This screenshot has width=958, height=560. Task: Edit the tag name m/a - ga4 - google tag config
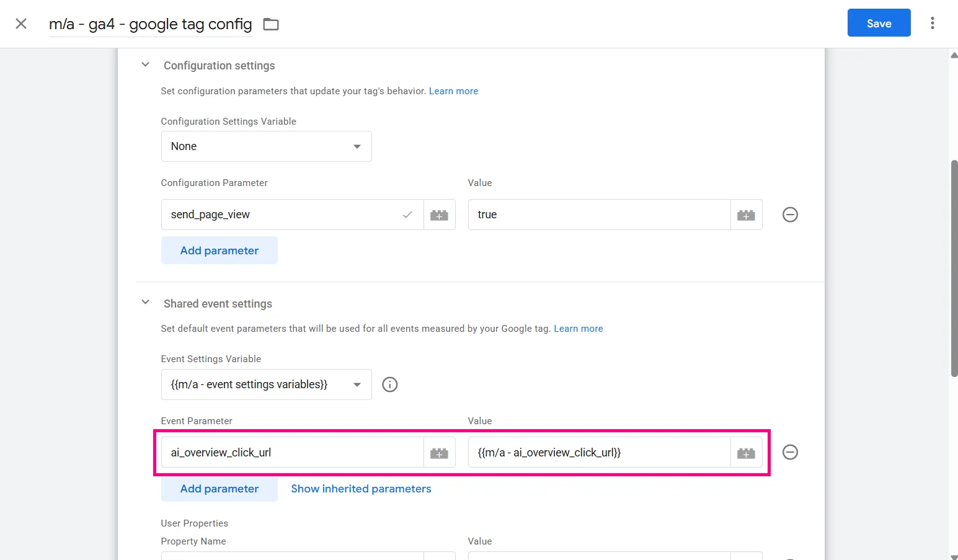click(151, 24)
